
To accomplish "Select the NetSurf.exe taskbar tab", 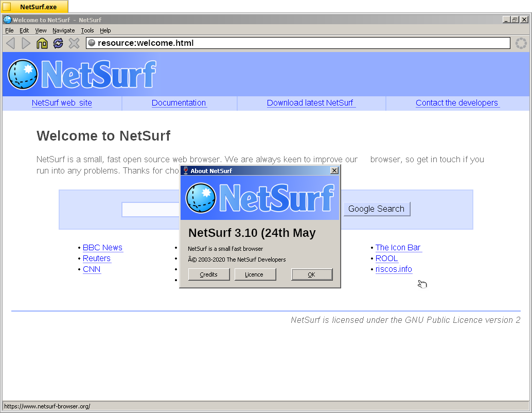I will (x=34, y=7).
